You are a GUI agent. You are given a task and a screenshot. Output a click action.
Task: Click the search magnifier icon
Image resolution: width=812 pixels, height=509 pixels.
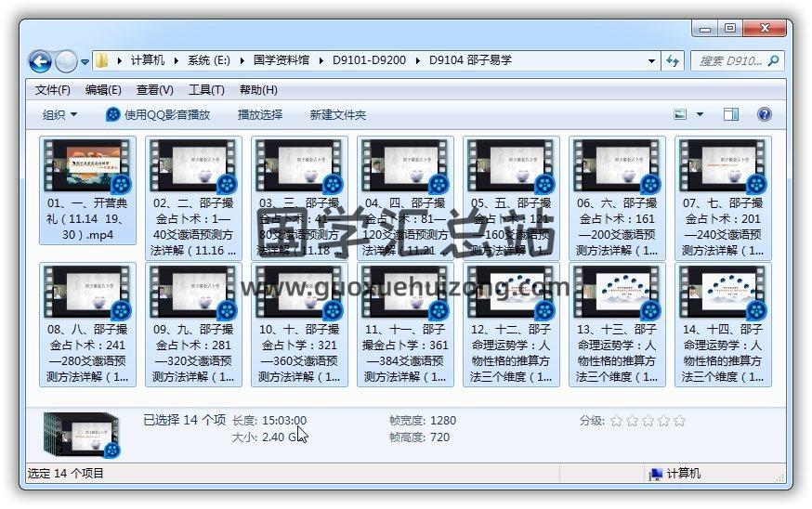[773, 61]
